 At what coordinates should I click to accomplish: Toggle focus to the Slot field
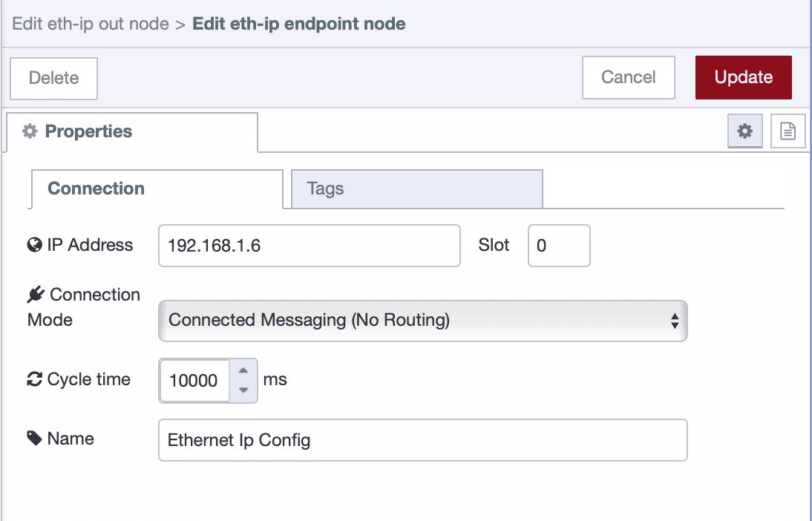(559, 245)
